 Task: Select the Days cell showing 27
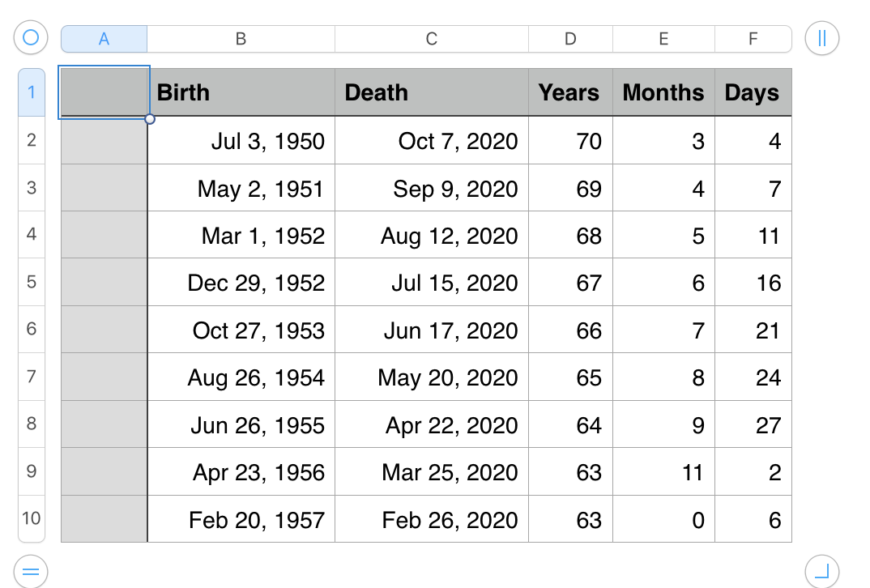[x=753, y=424]
